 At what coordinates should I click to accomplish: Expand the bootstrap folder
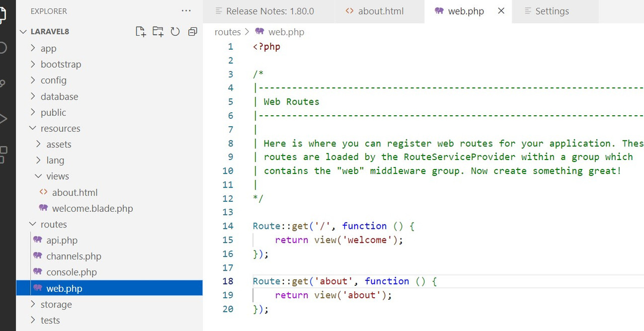point(33,64)
